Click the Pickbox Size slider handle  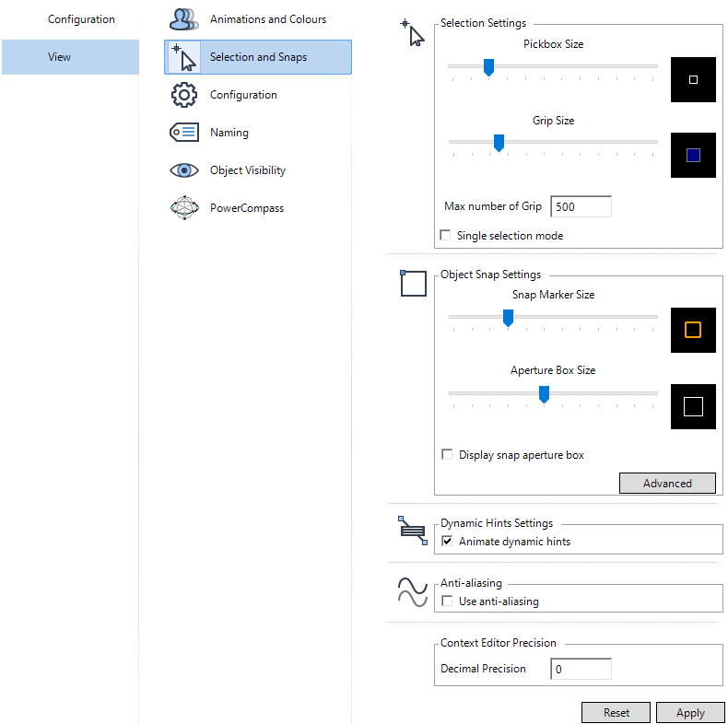[x=488, y=67]
